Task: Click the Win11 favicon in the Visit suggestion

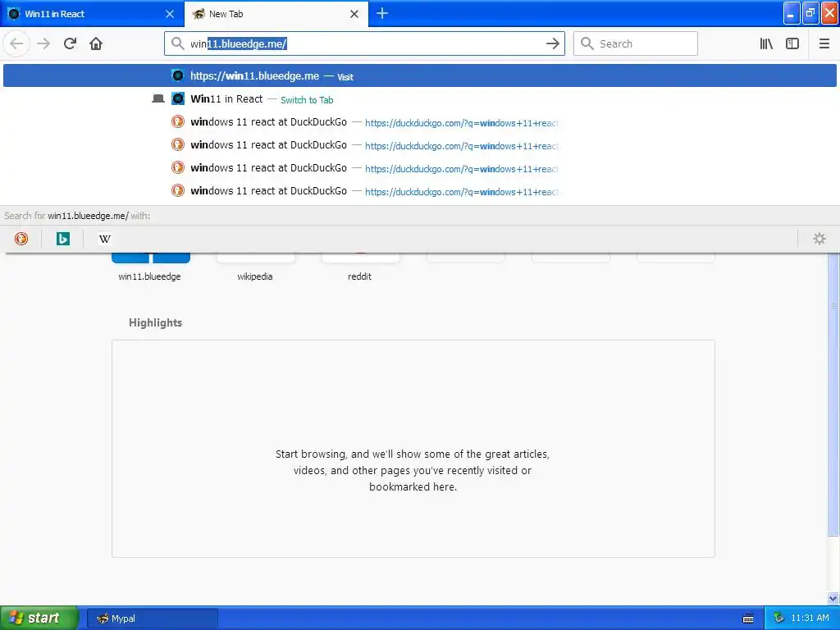Action: point(178,75)
